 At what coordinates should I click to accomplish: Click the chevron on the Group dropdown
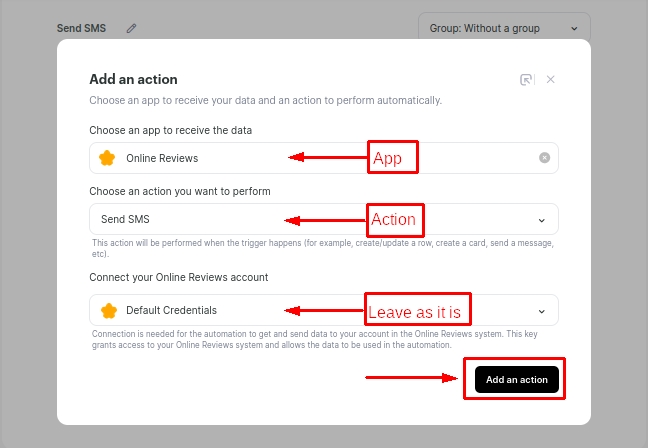tap(573, 28)
